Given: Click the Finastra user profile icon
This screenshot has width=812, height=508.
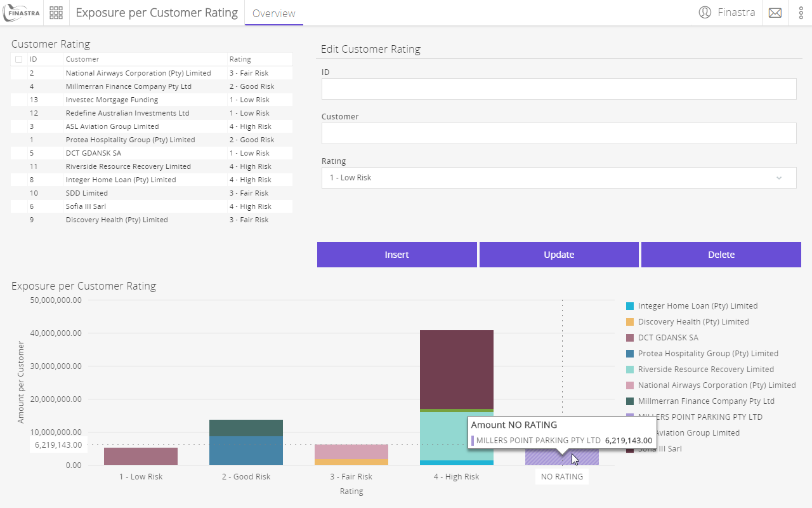Looking at the screenshot, I should click(x=705, y=13).
